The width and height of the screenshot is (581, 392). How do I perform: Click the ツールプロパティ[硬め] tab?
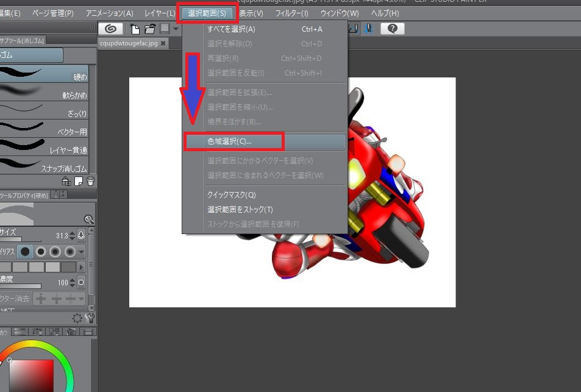24,195
